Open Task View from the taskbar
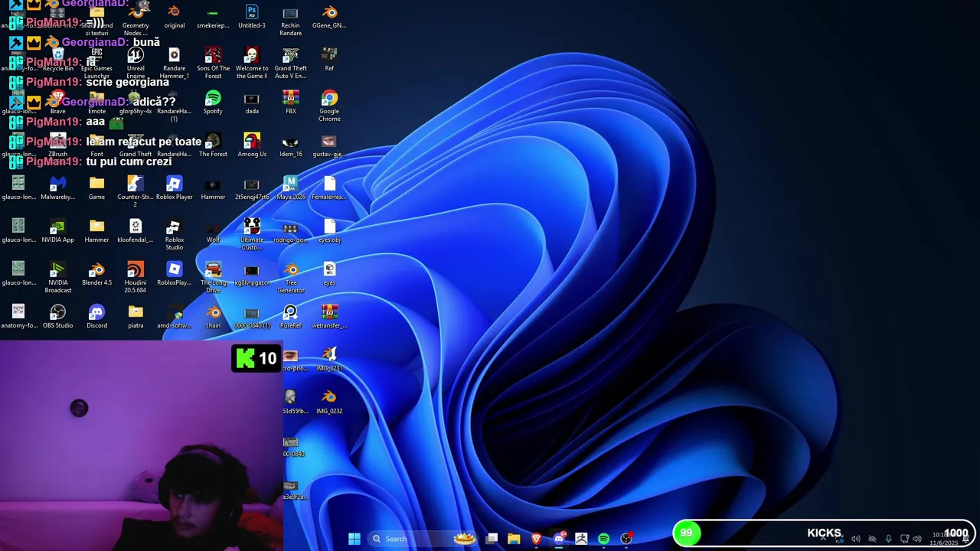 pyautogui.click(x=492, y=539)
